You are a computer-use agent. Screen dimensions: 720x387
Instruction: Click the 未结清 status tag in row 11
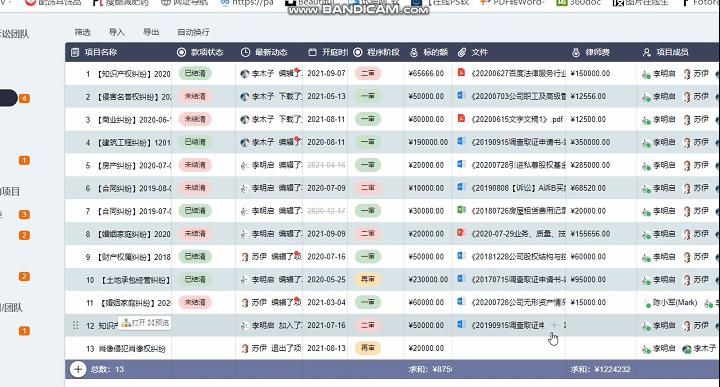click(x=195, y=303)
